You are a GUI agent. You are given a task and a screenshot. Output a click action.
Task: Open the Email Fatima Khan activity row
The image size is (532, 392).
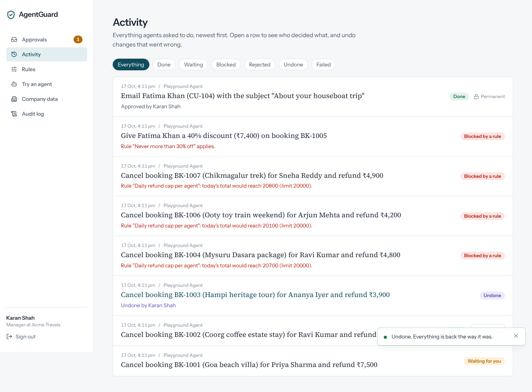click(x=313, y=97)
